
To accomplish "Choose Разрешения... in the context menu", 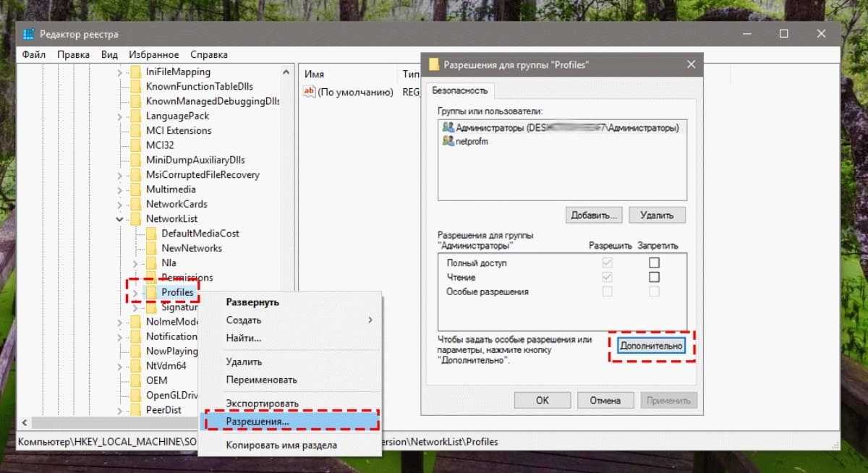I will (292, 420).
